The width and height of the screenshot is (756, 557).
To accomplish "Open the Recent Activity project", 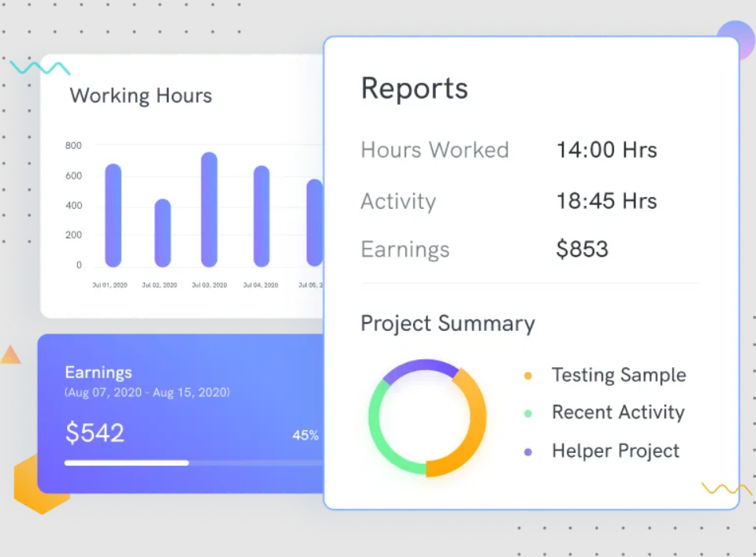I will [x=618, y=413].
